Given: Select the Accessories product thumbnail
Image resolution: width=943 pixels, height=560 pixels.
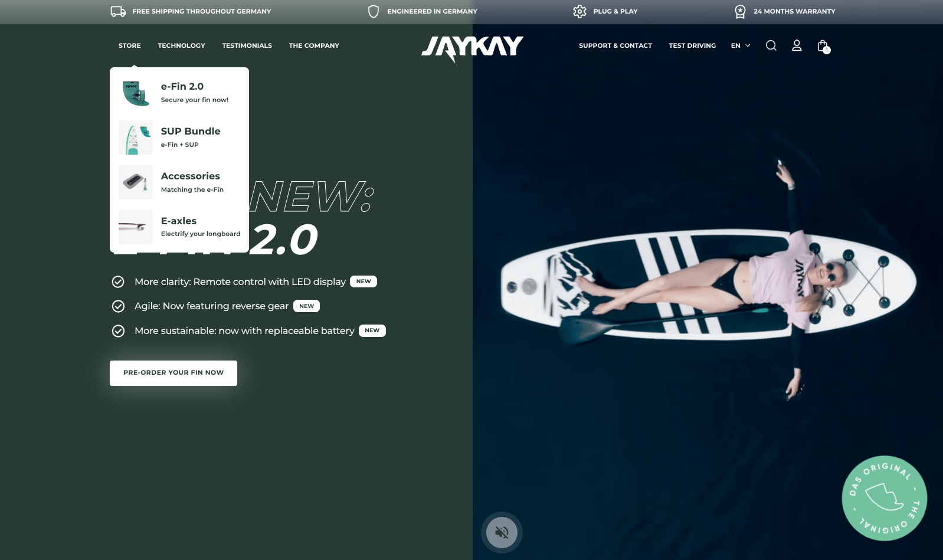Looking at the screenshot, I should (136, 182).
